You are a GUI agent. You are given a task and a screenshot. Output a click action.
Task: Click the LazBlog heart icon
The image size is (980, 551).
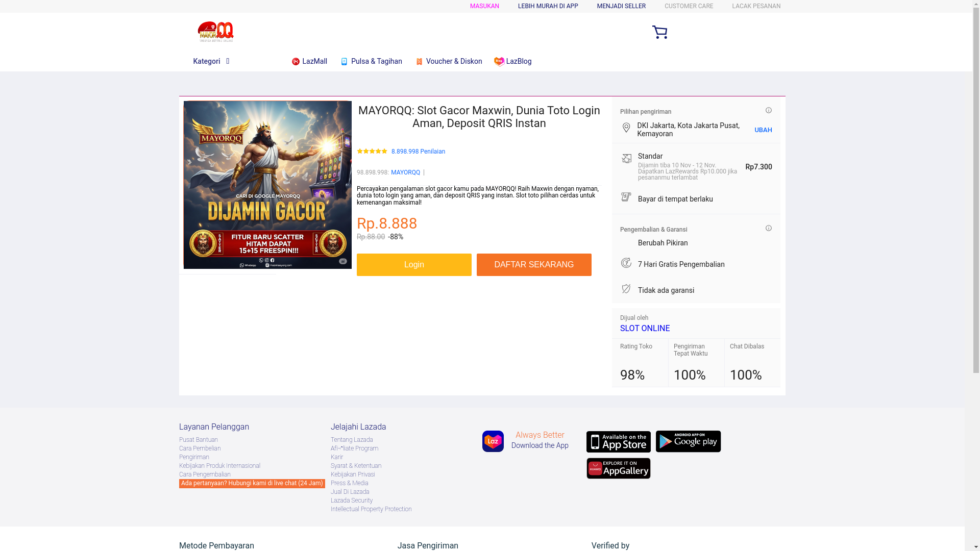click(x=499, y=62)
